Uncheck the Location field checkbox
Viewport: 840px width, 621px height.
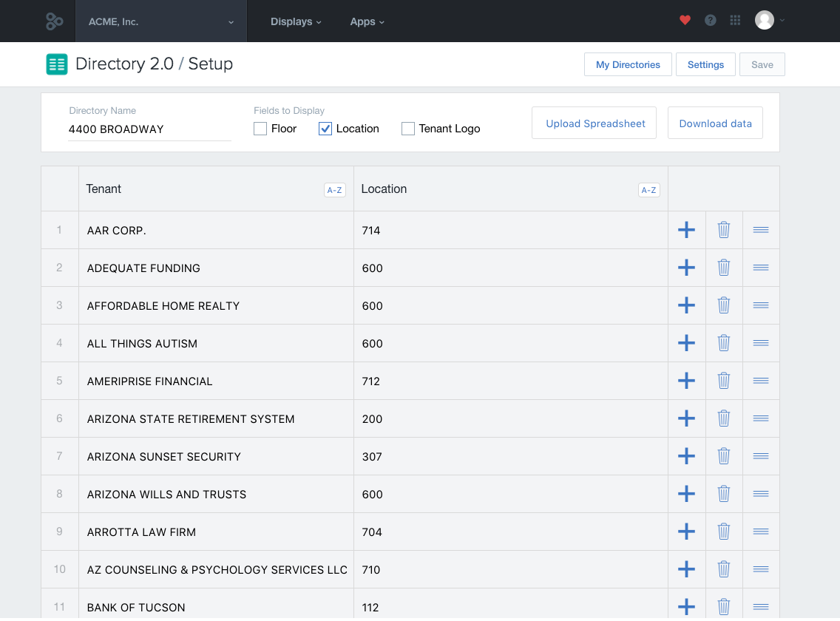point(325,129)
